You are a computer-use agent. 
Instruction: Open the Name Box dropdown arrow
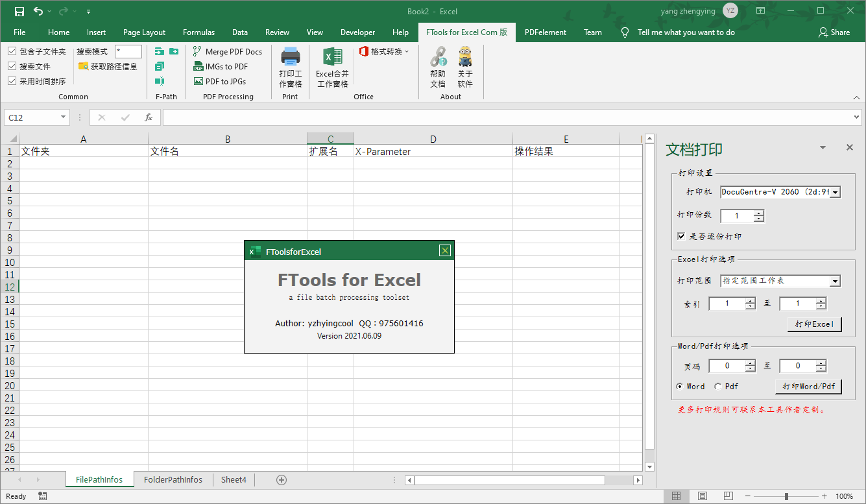tap(63, 117)
